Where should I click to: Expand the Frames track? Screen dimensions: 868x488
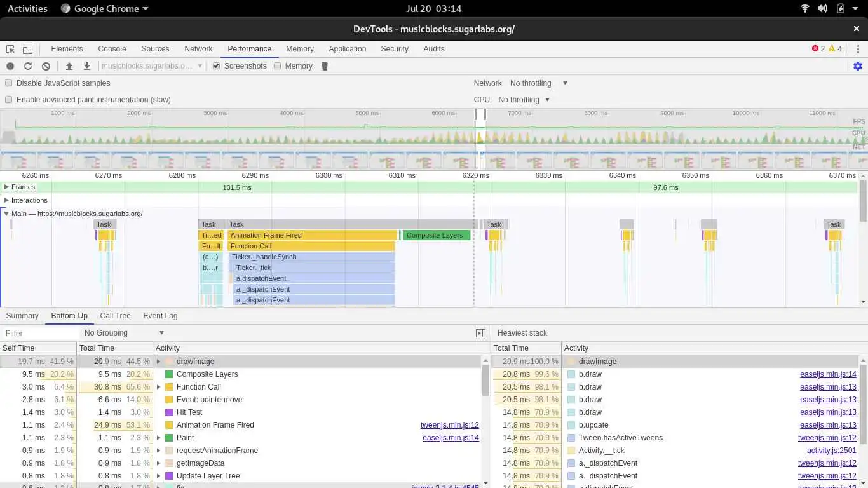tap(6, 187)
